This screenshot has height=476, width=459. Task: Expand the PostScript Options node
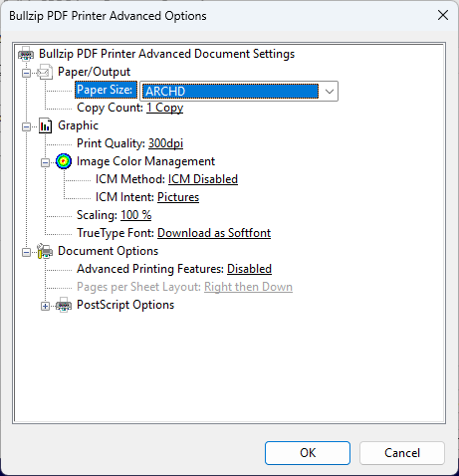[x=45, y=306]
